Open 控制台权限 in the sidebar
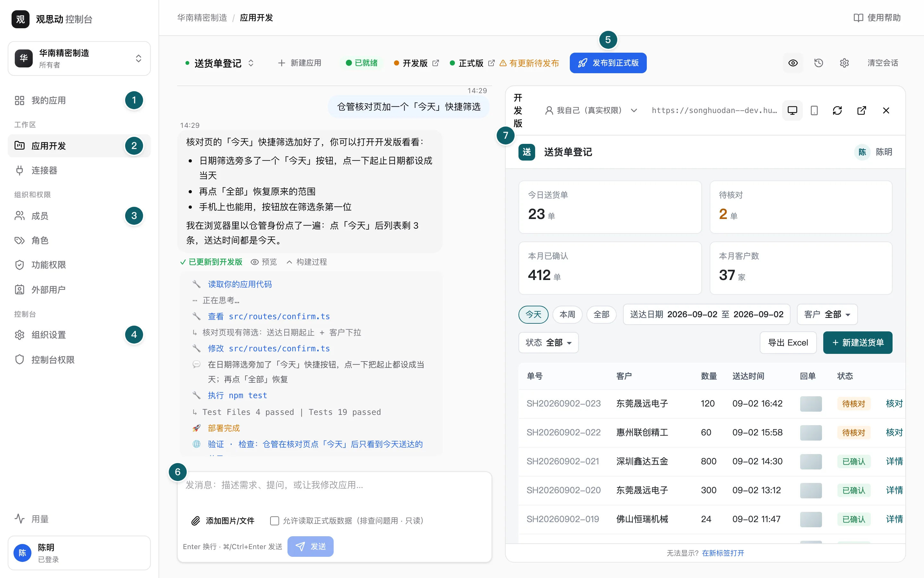Viewport: 924px width, 578px height. click(x=79, y=359)
